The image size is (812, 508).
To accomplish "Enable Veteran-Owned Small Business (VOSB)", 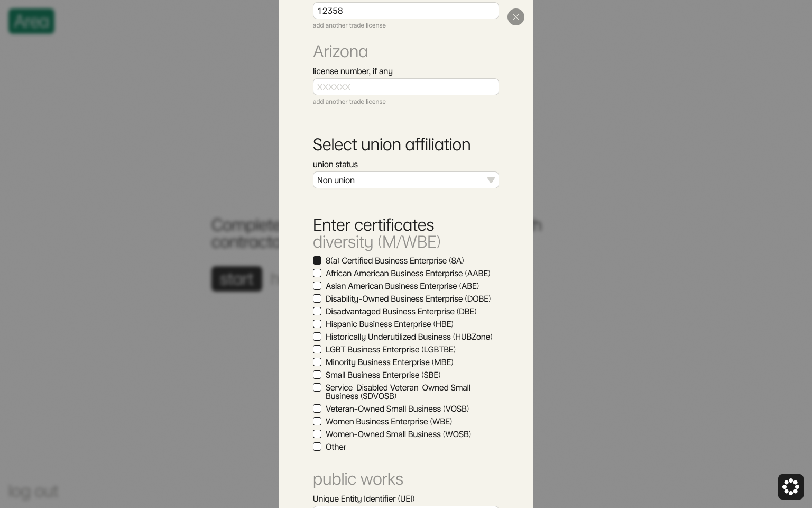I will 317,409.
